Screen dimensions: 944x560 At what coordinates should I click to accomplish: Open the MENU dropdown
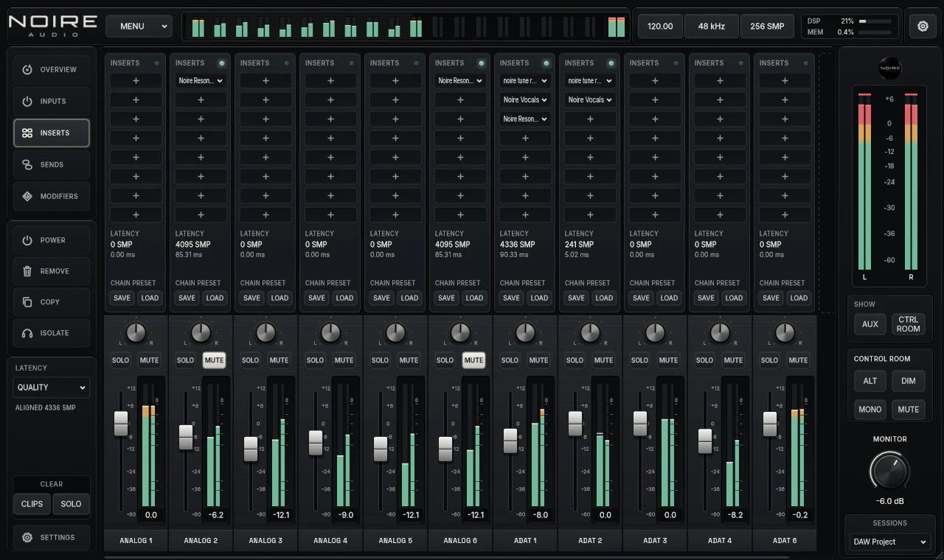click(139, 26)
